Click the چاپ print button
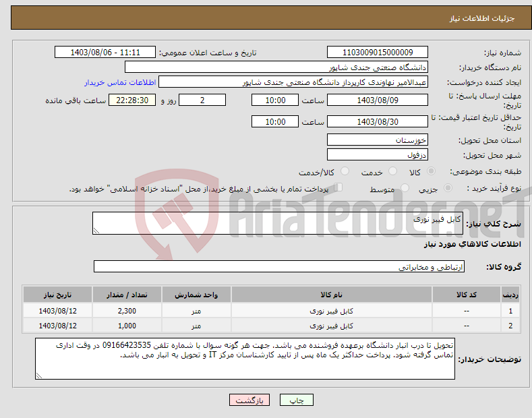The image size is (532, 418). 297,400
